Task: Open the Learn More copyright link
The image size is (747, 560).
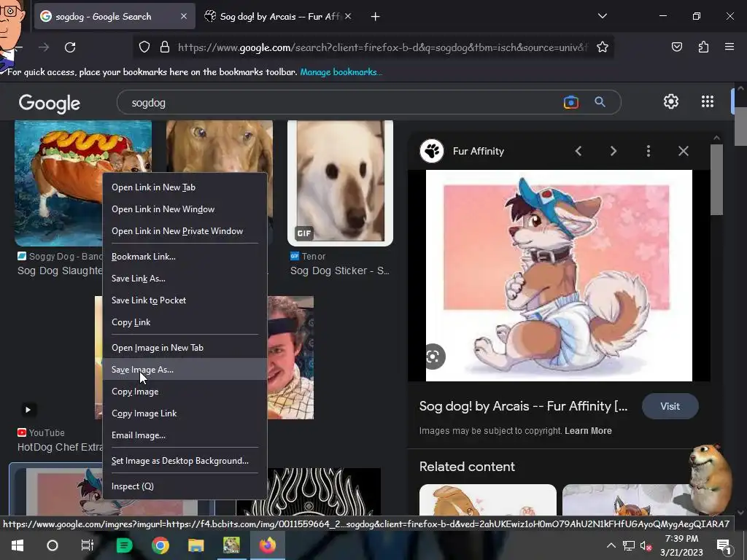Action: click(x=588, y=430)
